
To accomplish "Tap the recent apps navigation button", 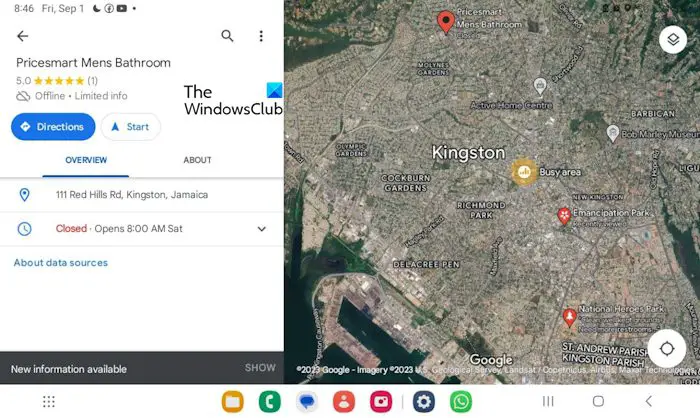I will pyautogui.click(x=548, y=401).
